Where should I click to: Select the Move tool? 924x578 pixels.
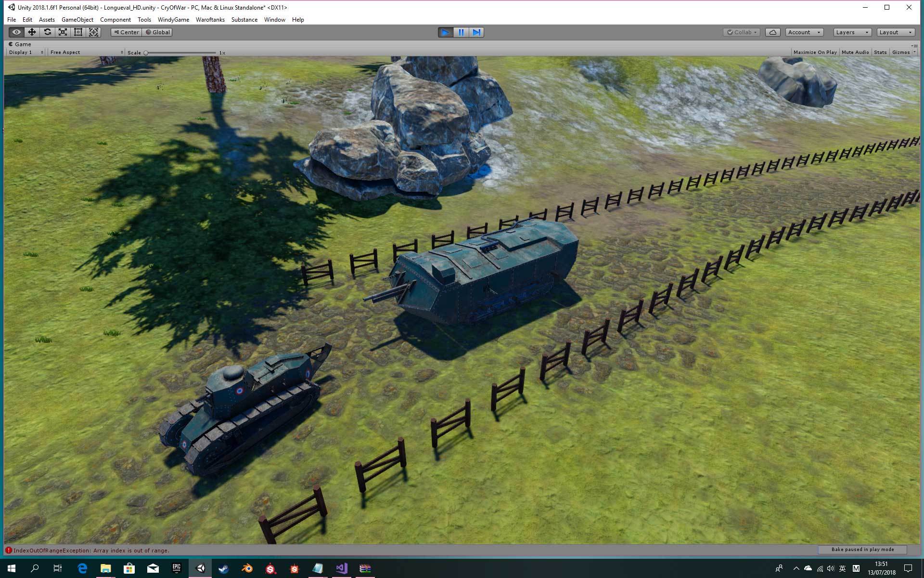pos(32,32)
